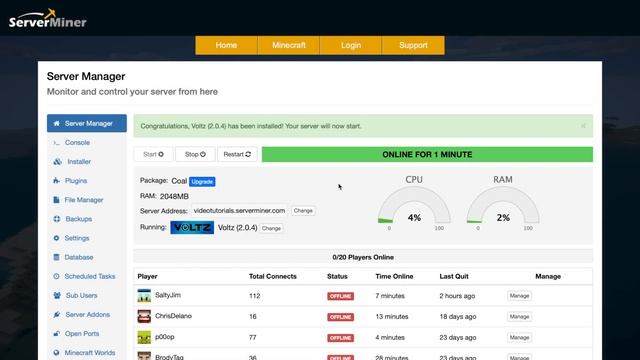Click the CPU usage gauge
The image size is (640, 360).
pyautogui.click(x=414, y=206)
